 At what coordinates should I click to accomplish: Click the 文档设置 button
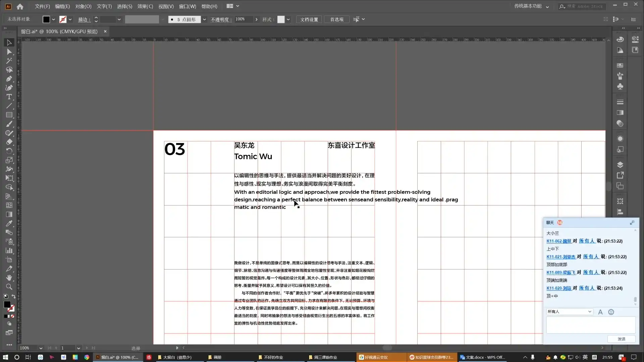[x=309, y=19]
